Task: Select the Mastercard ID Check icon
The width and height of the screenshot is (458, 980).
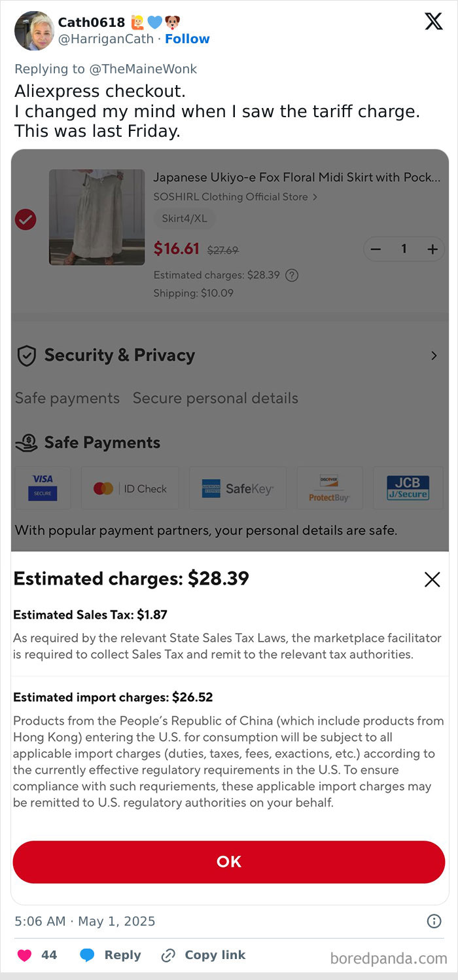Action: tap(129, 488)
